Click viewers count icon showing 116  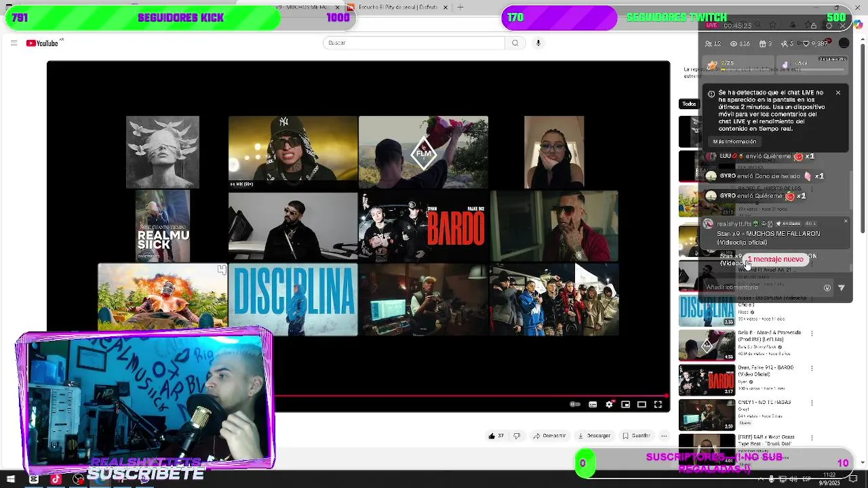tap(733, 43)
